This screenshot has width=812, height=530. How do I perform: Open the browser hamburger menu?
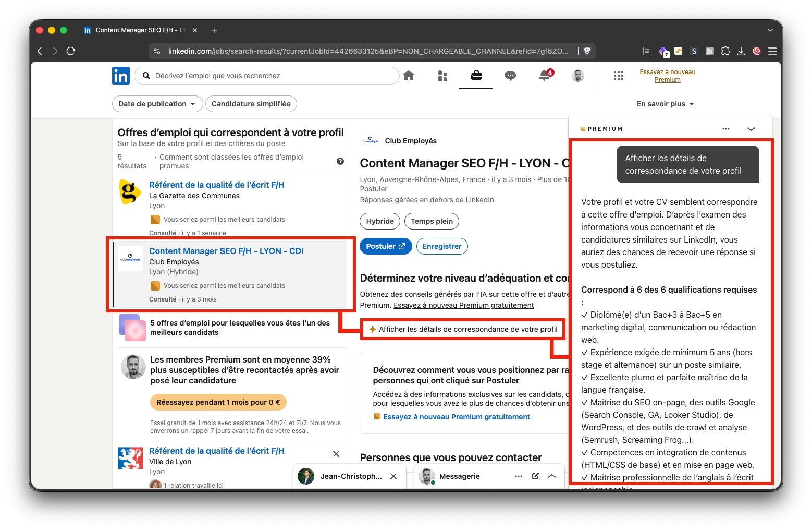(772, 51)
